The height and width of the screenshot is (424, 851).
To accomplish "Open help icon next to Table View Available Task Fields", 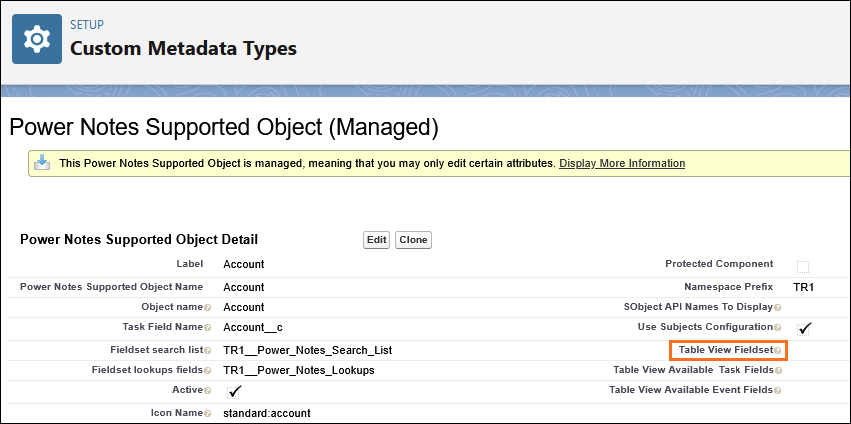I will (x=778, y=371).
